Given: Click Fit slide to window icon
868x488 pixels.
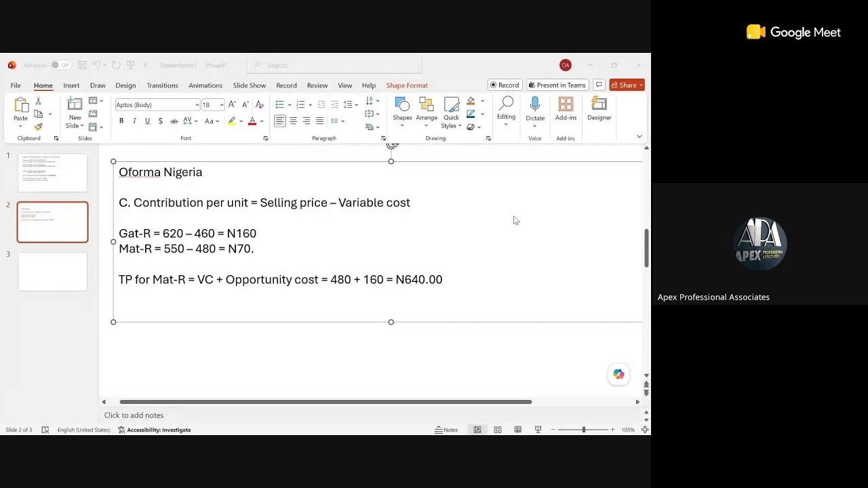Looking at the screenshot, I should click(x=645, y=430).
